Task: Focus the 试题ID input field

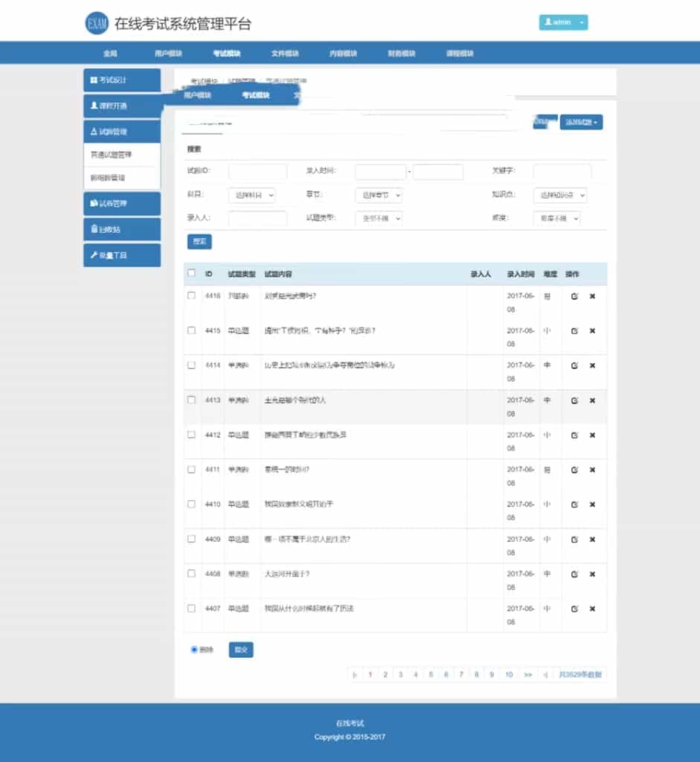Action: (x=257, y=172)
